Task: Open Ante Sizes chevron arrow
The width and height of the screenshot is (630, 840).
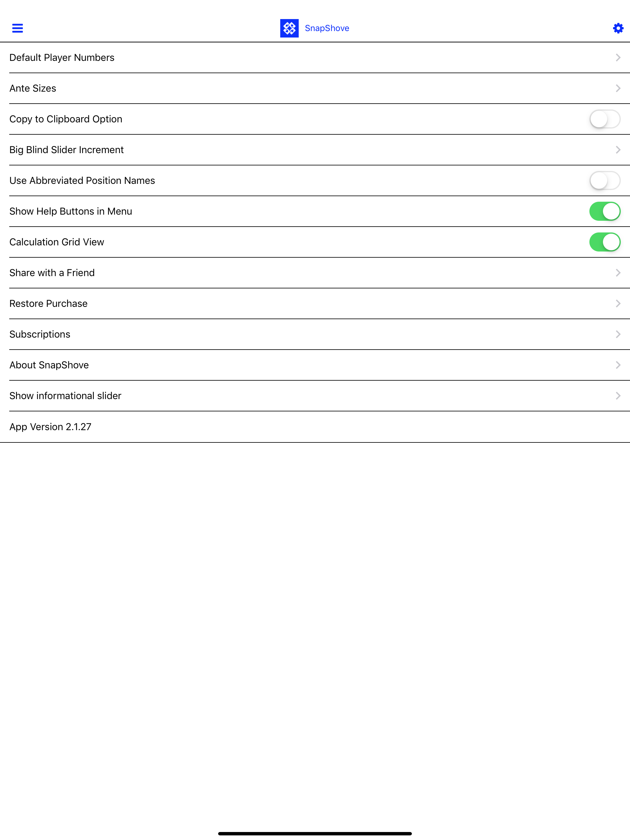Action: [x=618, y=89]
